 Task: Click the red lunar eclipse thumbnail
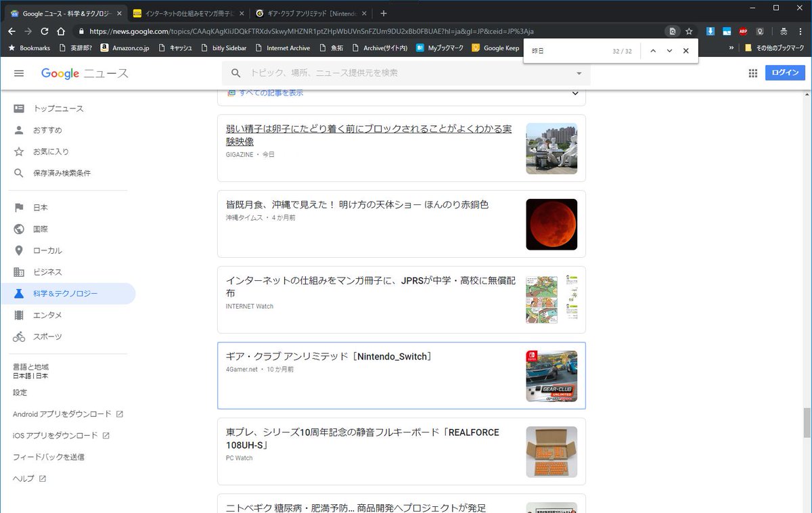tap(551, 224)
